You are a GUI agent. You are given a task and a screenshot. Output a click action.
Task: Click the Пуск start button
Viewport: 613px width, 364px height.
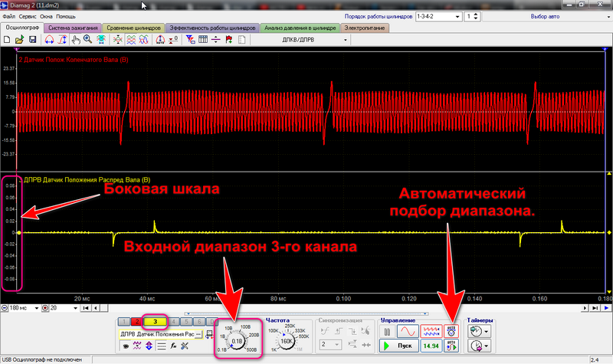coord(398,346)
